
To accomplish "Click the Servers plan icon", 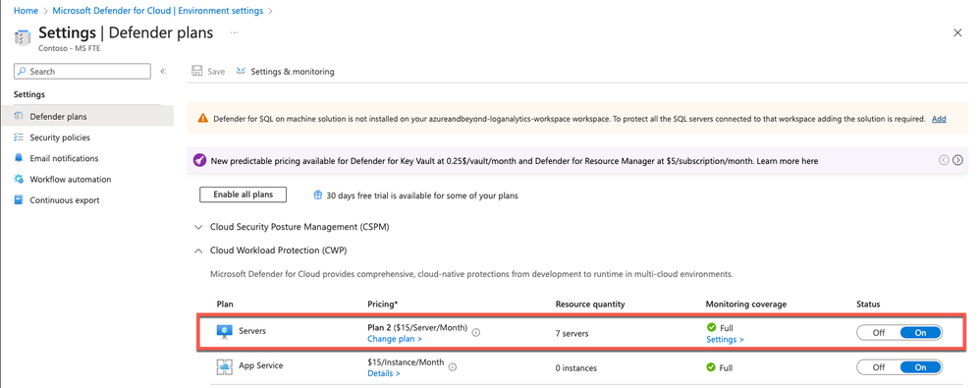I will (x=224, y=332).
